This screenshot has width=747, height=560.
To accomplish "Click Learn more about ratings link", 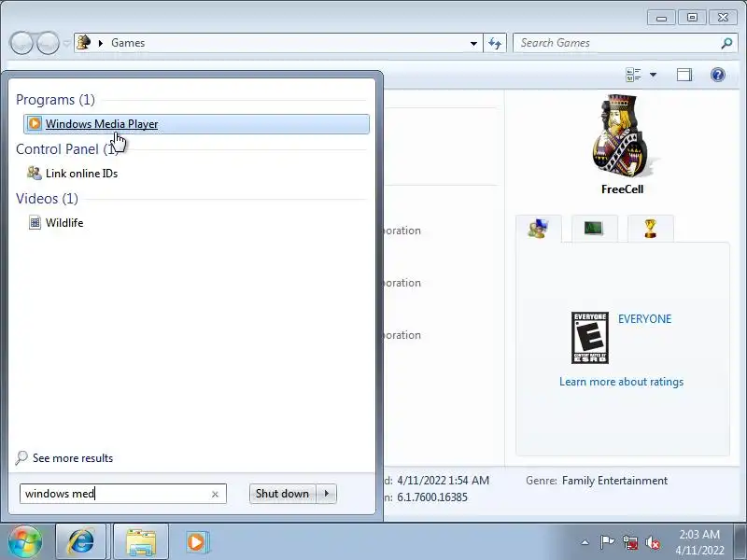I will pyautogui.click(x=621, y=382).
